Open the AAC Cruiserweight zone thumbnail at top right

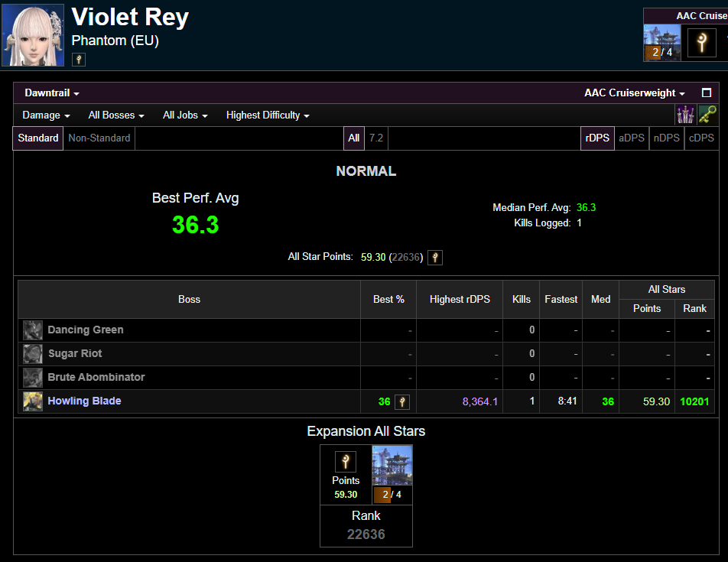tap(662, 42)
